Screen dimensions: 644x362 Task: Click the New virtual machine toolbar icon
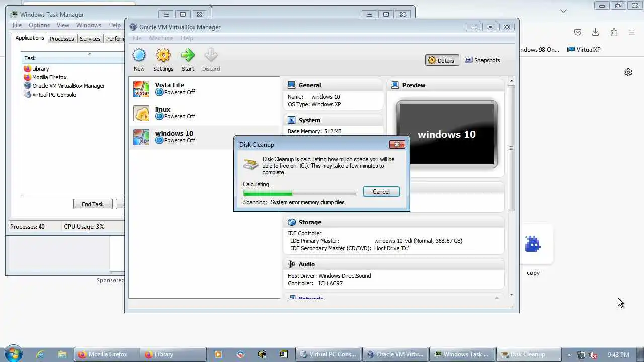point(139,60)
